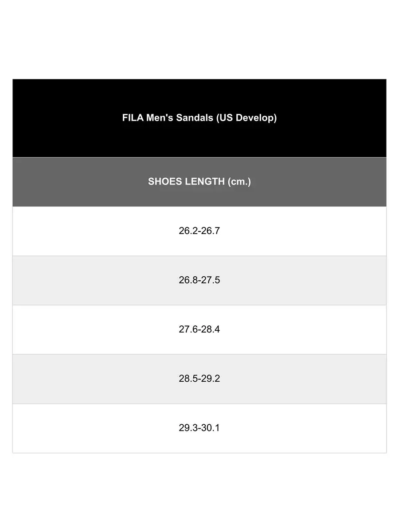399x532 pixels.
Task: Click the 29.3-30.1 length value
Action: pyautogui.click(x=199, y=428)
